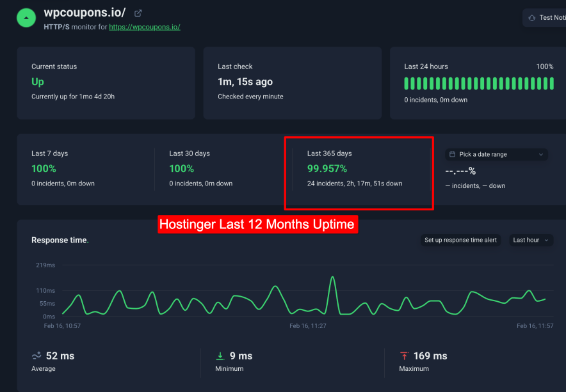This screenshot has height=392, width=566.
Task: Toggle the Current status Up indicator
Action: click(x=37, y=82)
